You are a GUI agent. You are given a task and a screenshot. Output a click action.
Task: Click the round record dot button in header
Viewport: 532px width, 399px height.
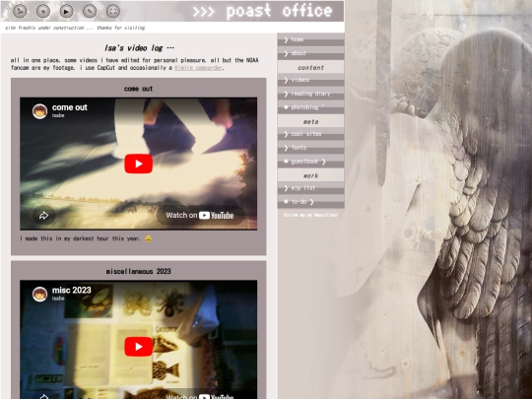43,11
